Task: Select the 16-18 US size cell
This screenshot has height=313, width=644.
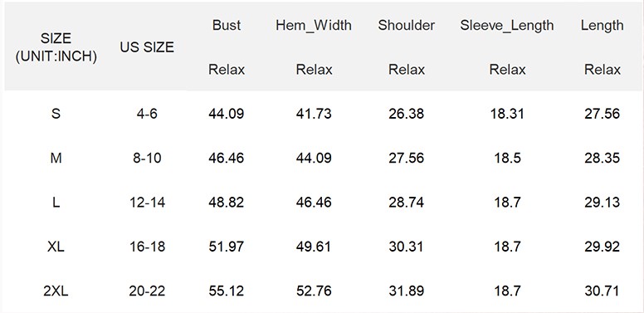Action: click(x=147, y=247)
